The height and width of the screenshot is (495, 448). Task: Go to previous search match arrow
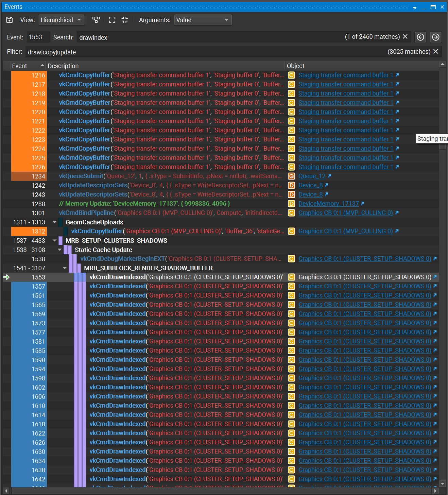[420, 37]
